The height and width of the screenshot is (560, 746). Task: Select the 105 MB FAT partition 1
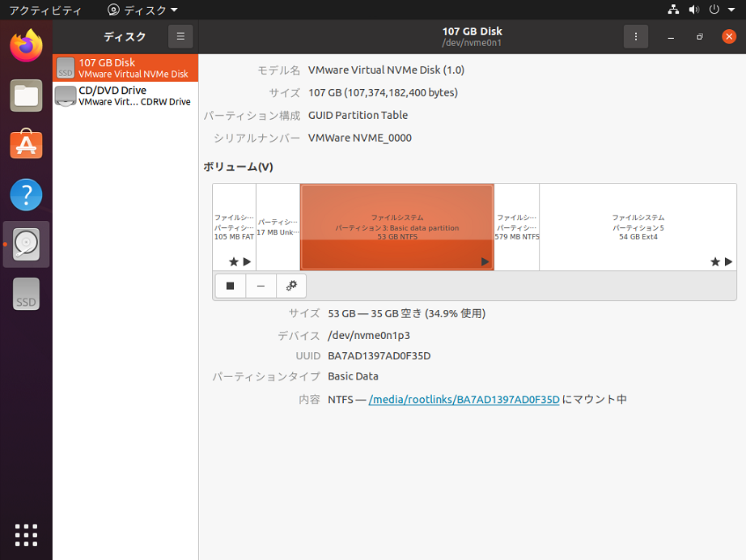(234, 227)
